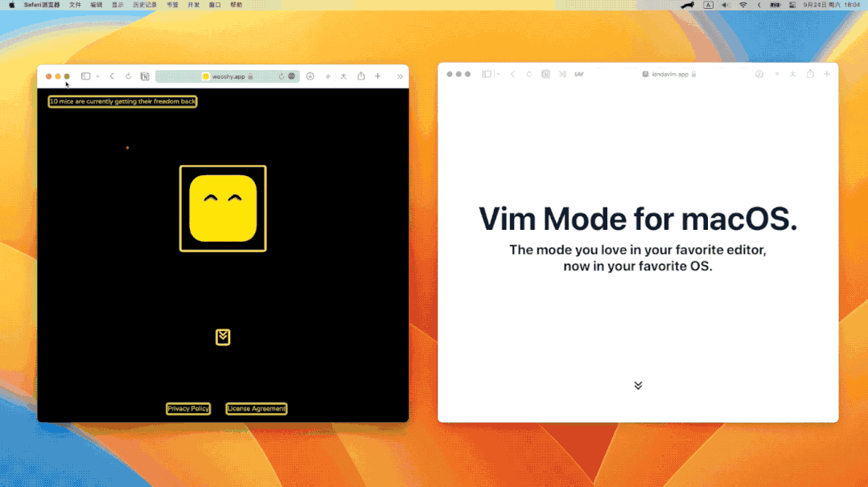The height and width of the screenshot is (487, 868).
Task: Click the double chevron down on kindaVim page
Action: click(x=638, y=385)
